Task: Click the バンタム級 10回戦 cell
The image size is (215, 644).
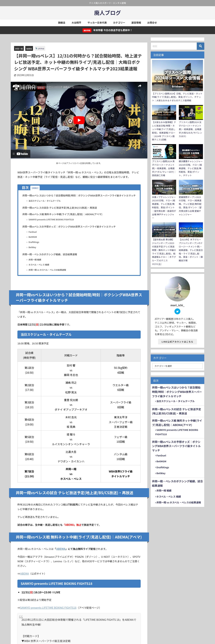Action: point(121,456)
